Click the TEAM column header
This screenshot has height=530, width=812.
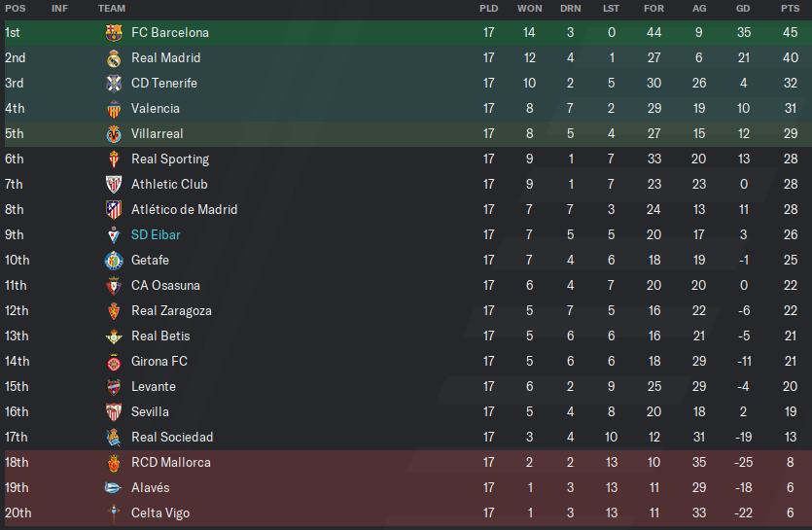click(x=112, y=9)
